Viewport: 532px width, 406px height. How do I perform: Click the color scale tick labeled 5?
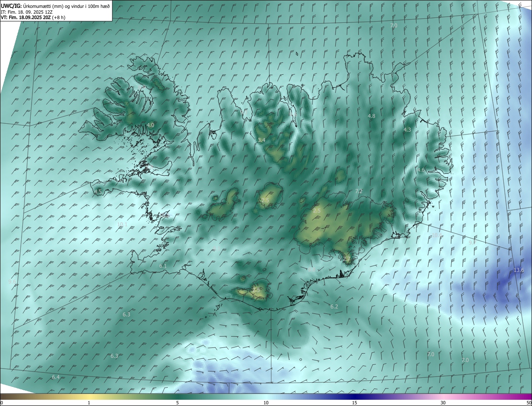(x=177, y=403)
